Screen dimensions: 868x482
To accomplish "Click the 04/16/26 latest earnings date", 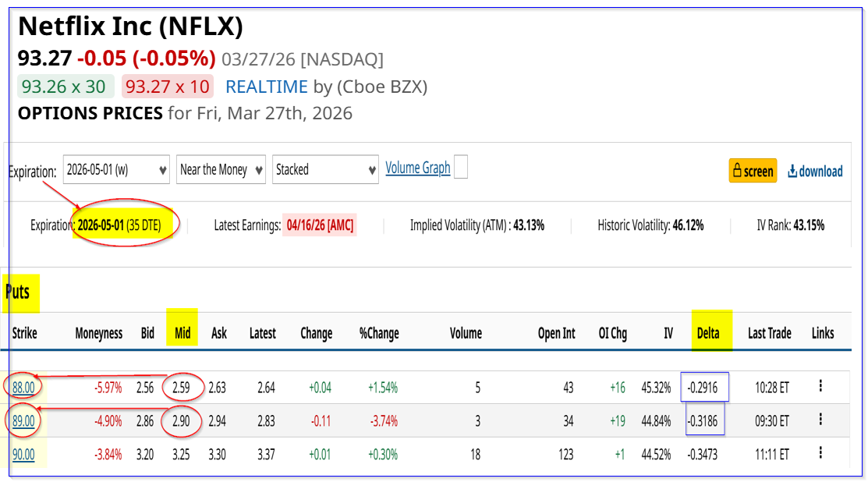I will point(320,225).
